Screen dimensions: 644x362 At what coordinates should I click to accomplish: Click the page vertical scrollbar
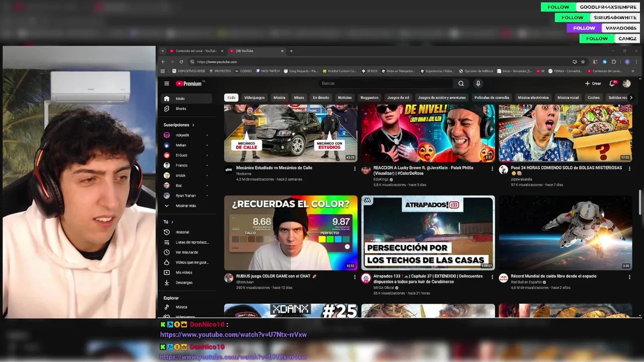coord(640,202)
